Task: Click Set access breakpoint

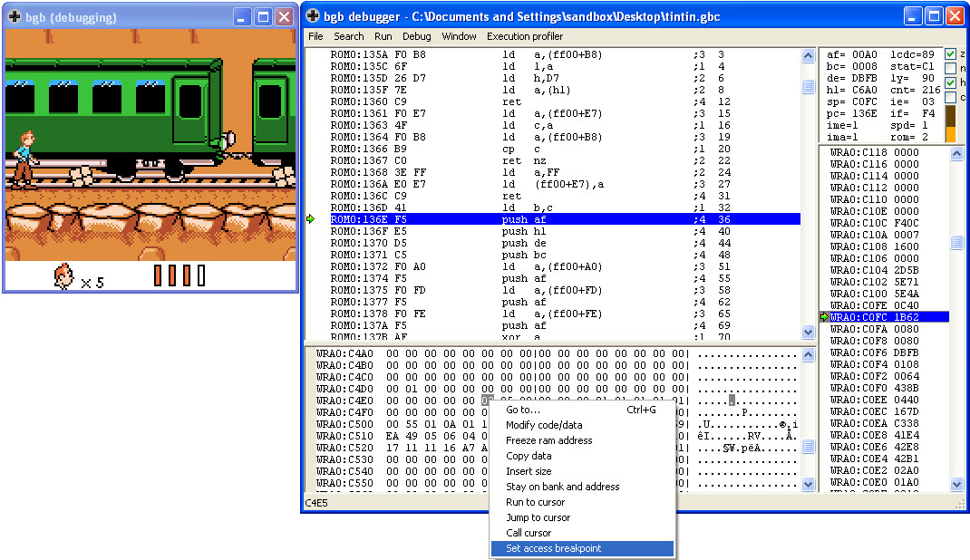Action: (x=581, y=549)
